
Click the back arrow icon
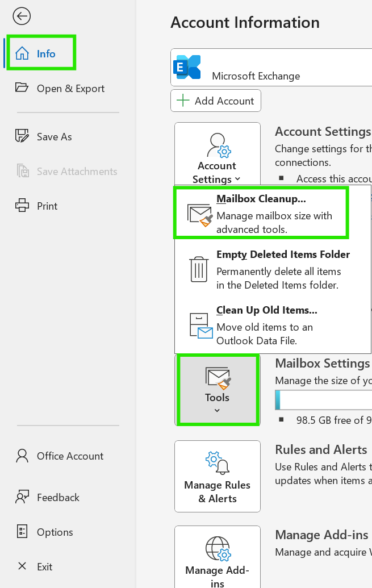[22, 16]
